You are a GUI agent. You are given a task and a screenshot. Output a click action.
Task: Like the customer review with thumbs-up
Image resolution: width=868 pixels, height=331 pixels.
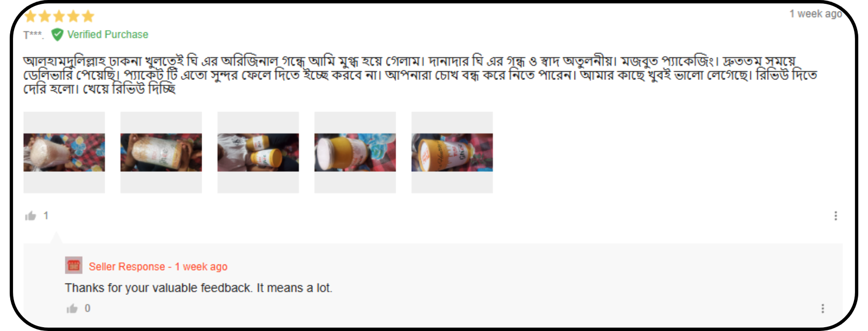[30, 216]
